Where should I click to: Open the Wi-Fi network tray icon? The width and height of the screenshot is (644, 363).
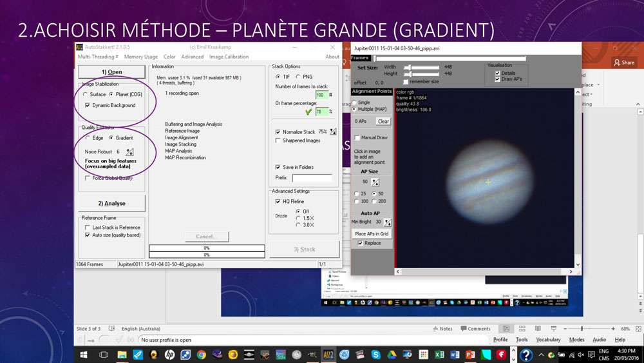[572, 355]
